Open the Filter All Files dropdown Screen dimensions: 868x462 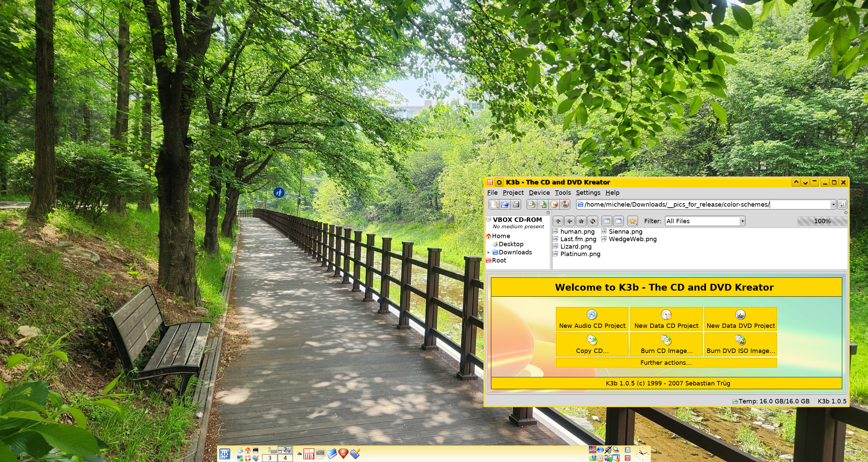coord(742,221)
